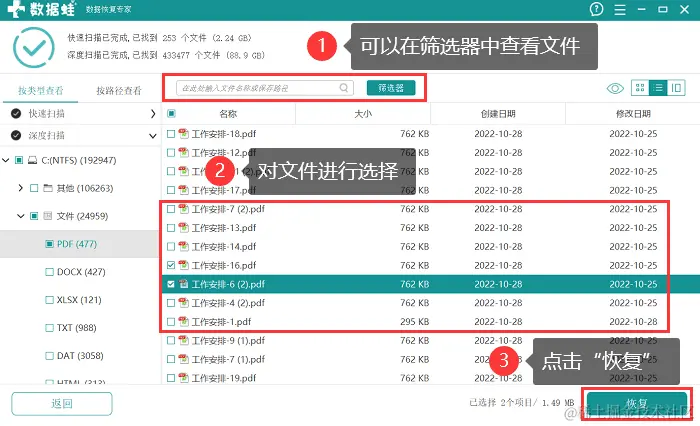Sort by 大小 column header
The image size is (700, 426).
pyautogui.click(x=363, y=114)
